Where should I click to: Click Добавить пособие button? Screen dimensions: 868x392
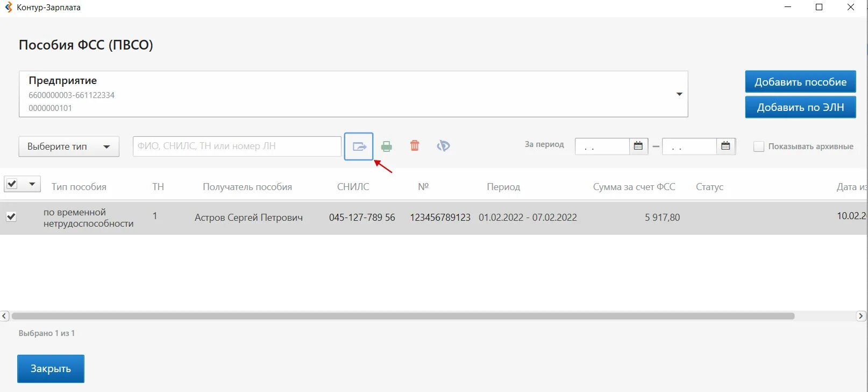click(800, 82)
